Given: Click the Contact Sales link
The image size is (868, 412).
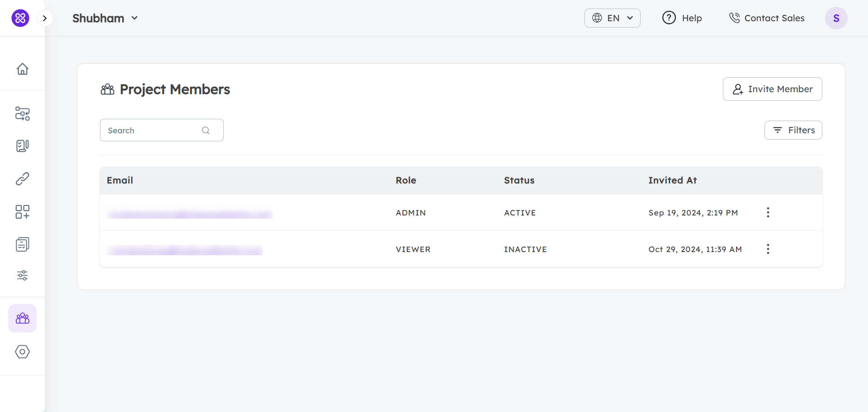Looking at the screenshot, I should point(767,18).
